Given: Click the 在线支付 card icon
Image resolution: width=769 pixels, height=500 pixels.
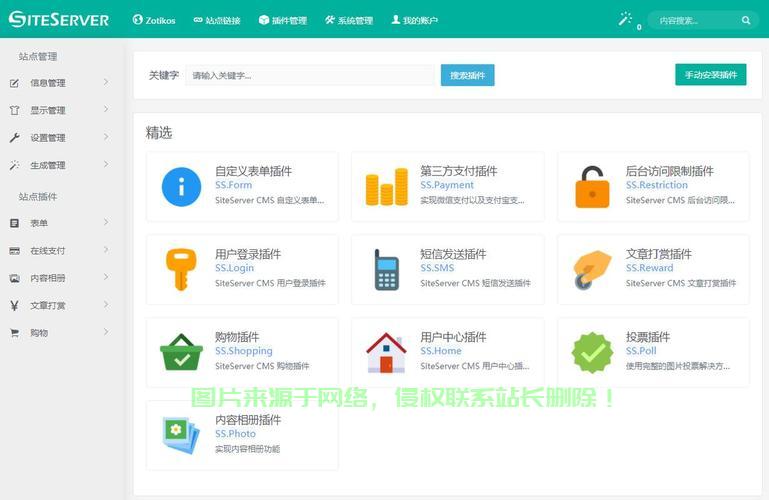Looking at the screenshot, I should [15, 250].
